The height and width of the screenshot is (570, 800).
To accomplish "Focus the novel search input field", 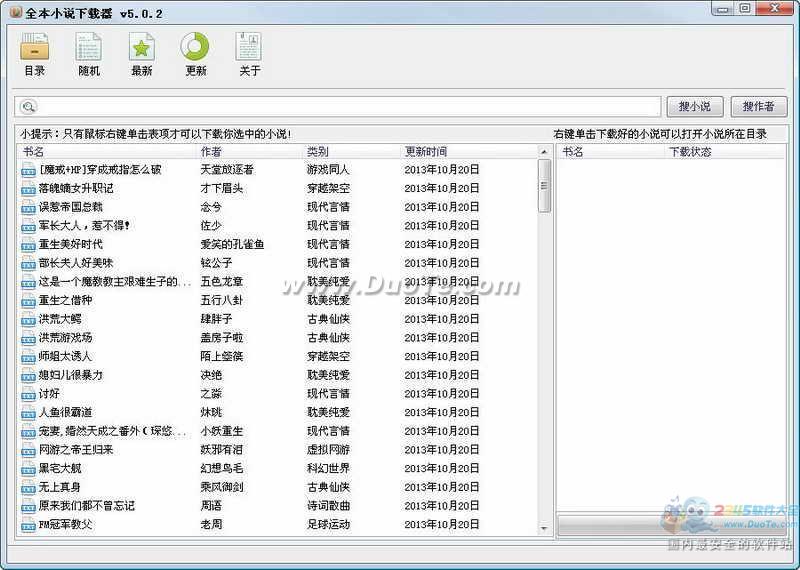I will tap(338, 107).
